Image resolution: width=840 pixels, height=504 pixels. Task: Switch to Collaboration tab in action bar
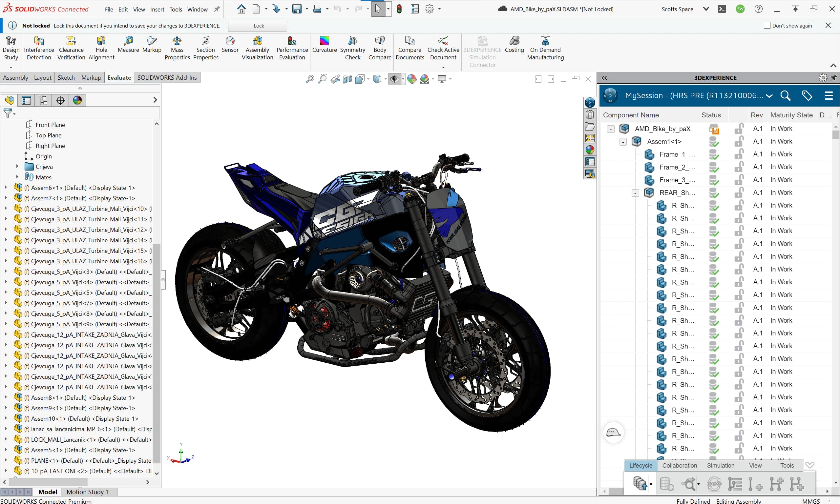click(679, 465)
